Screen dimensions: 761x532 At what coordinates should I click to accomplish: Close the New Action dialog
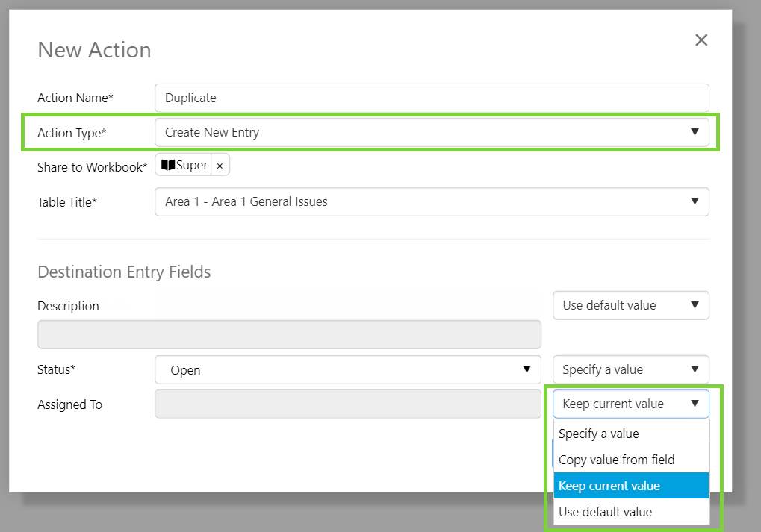coord(701,40)
